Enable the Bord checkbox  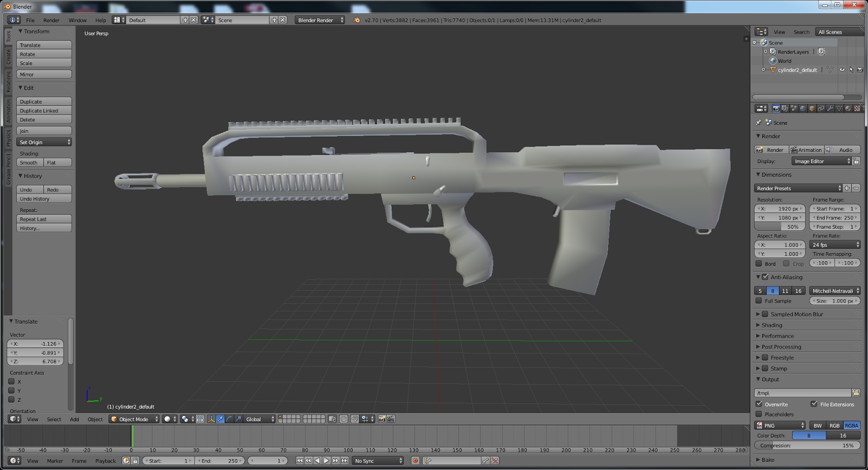pos(759,263)
